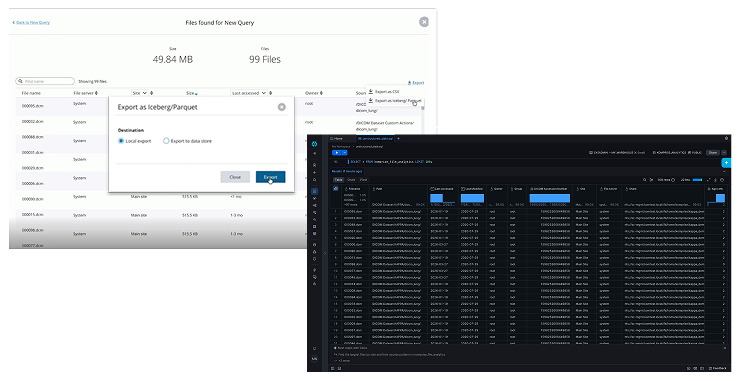Click the expand fullscreen icon above results
The image size is (742, 381).
(x=708, y=180)
